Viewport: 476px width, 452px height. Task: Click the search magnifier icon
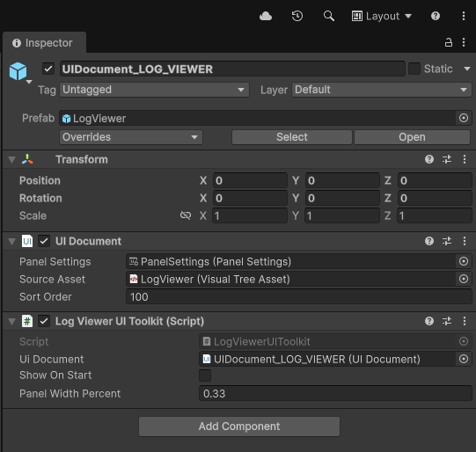[329, 16]
